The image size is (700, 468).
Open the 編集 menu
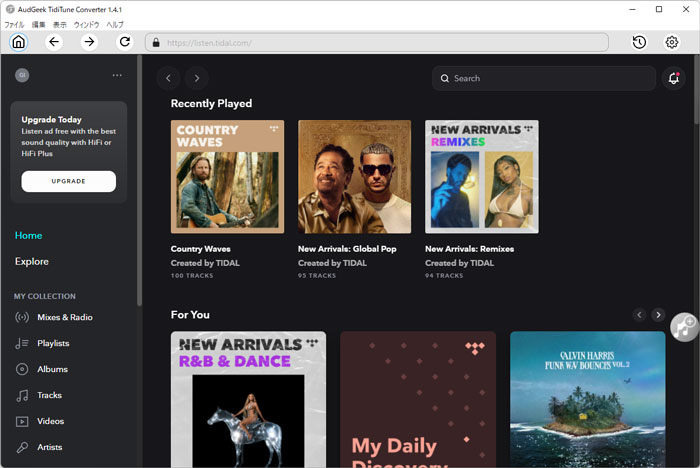click(39, 25)
